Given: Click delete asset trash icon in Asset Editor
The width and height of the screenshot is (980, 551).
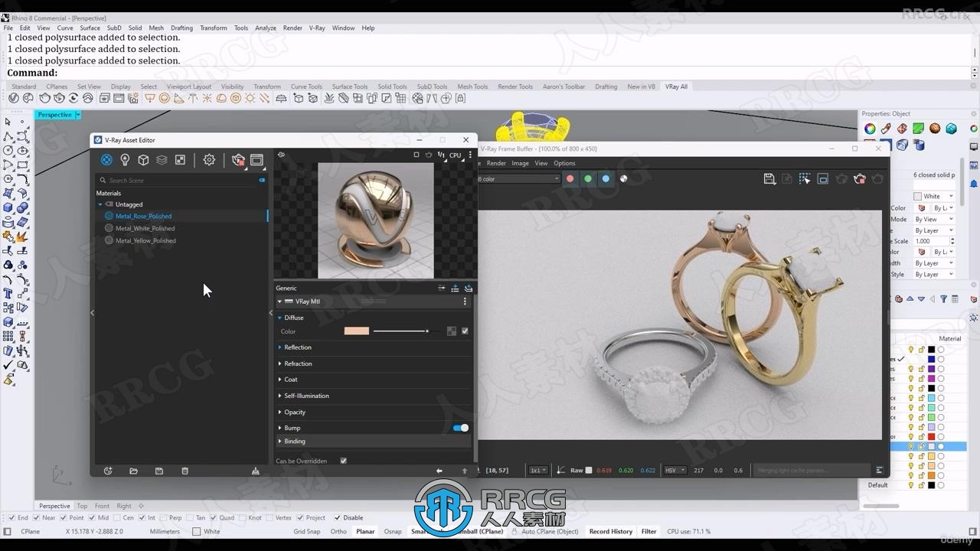Looking at the screenshot, I should pyautogui.click(x=185, y=471).
